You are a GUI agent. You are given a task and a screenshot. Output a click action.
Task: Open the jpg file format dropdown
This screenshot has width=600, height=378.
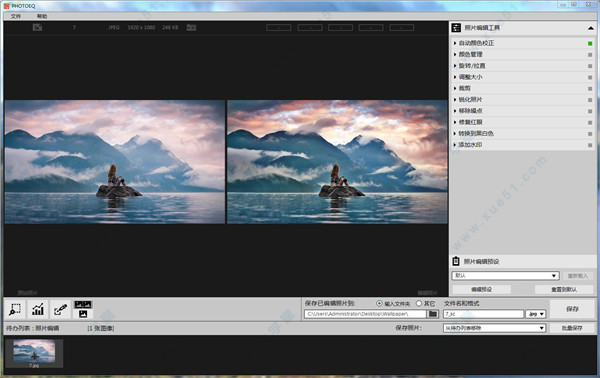pos(535,314)
